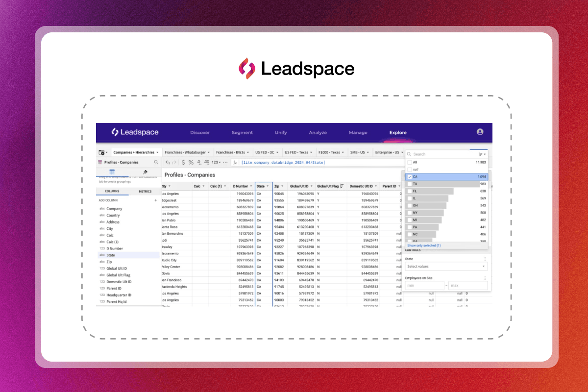588x392 pixels.
Task: Apply the percent format
Action: tap(191, 162)
